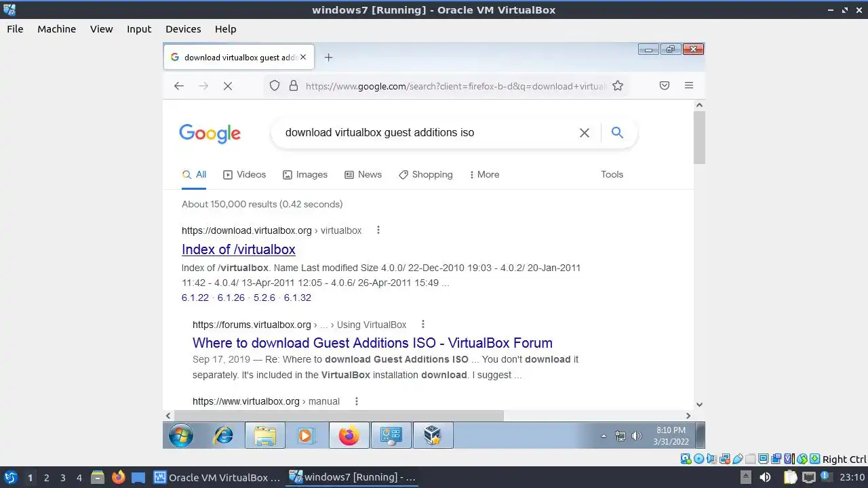Click the scroll down arrow of page

[x=699, y=405]
